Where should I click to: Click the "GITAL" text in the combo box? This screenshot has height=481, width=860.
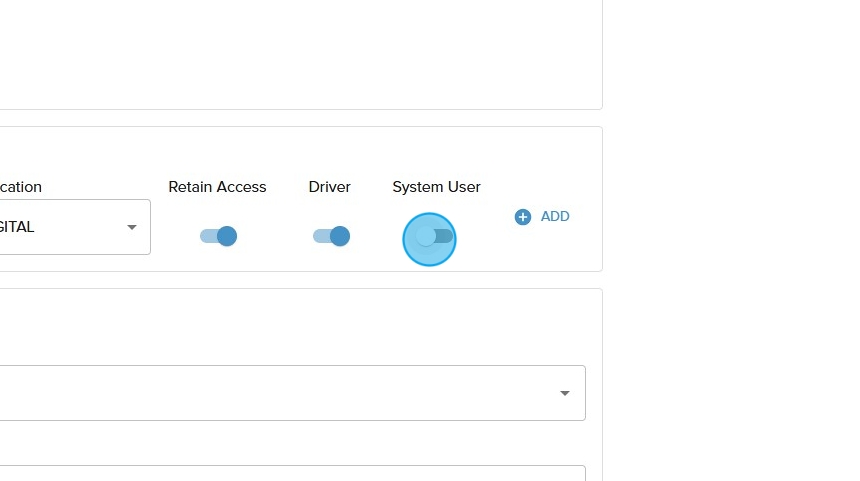pyautogui.click(x=17, y=227)
